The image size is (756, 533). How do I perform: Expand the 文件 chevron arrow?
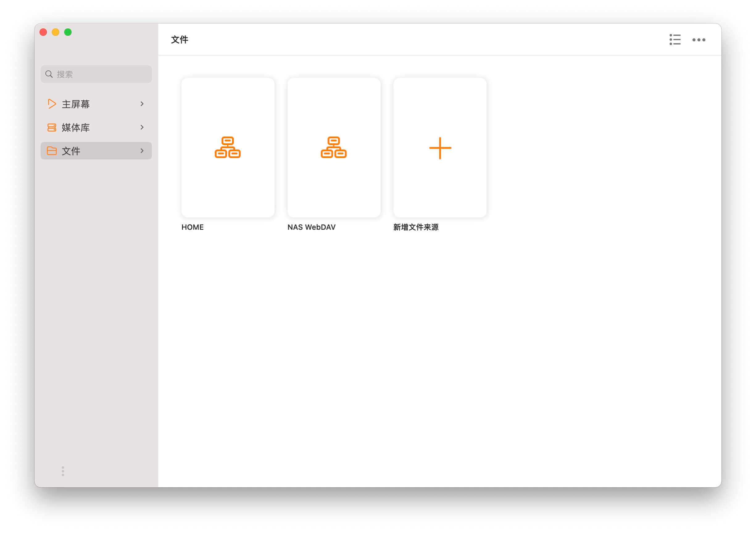142,151
